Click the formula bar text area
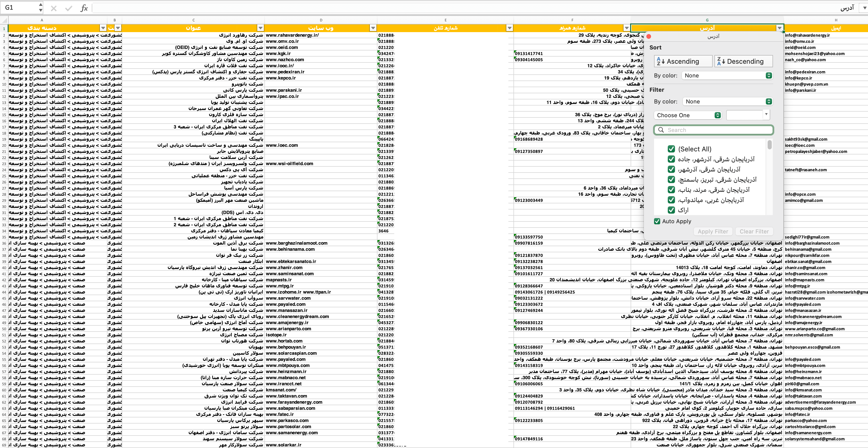 pos(472,8)
